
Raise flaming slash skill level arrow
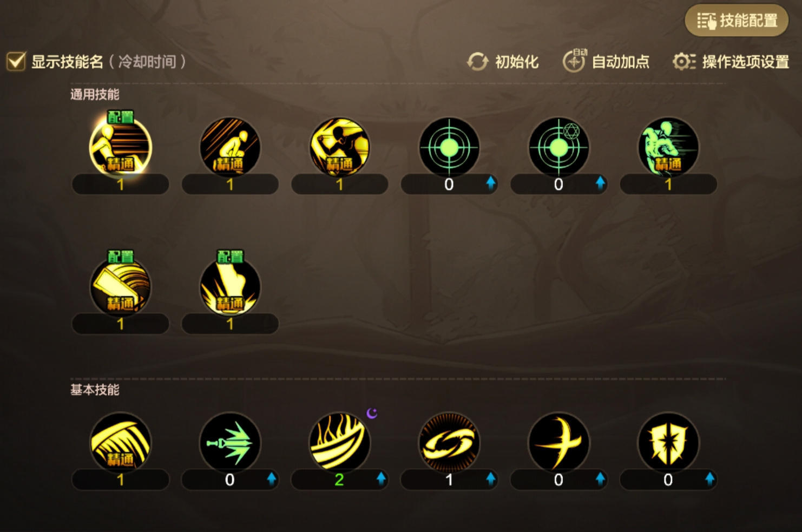click(381, 478)
